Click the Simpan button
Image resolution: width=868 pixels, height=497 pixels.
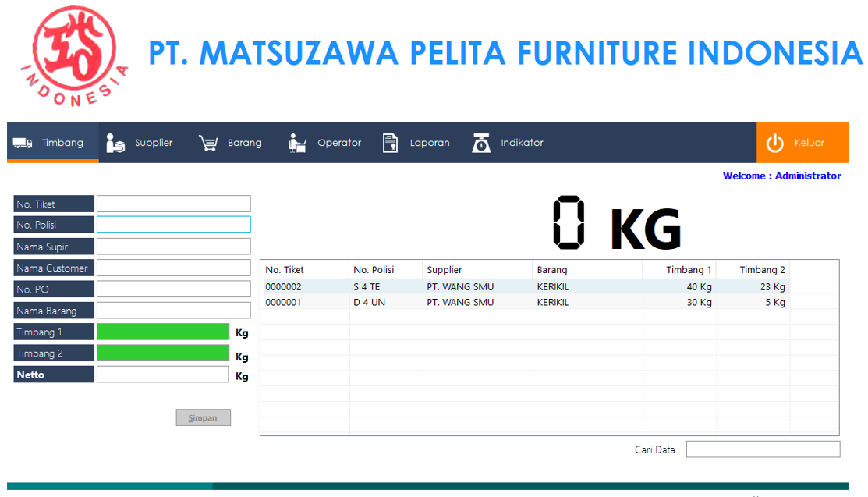[x=204, y=417]
